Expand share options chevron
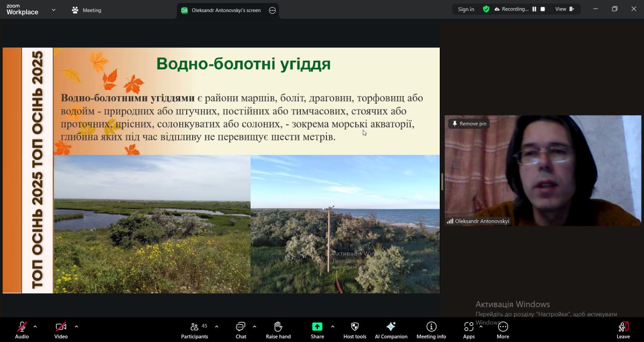 (x=333, y=326)
